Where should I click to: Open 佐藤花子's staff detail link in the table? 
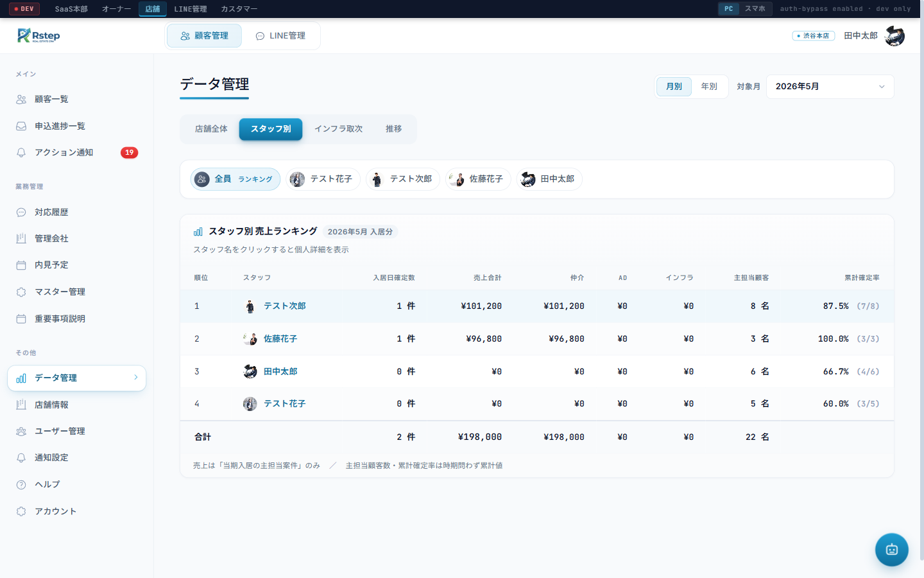click(280, 339)
